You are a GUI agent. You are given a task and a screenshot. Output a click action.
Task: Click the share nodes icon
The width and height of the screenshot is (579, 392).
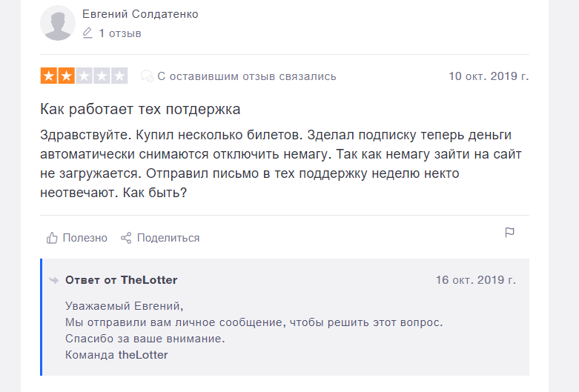tap(126, 238)
